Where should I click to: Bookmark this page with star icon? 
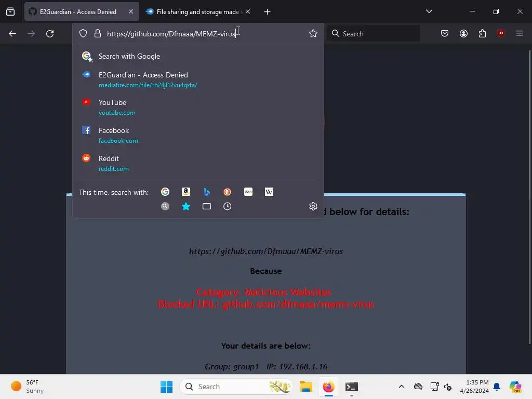click(313, 33)
